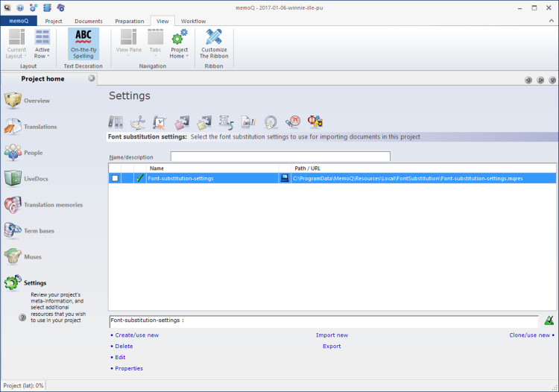
Task: Open the Translations pane in sidebar
Action: [40, 127]
